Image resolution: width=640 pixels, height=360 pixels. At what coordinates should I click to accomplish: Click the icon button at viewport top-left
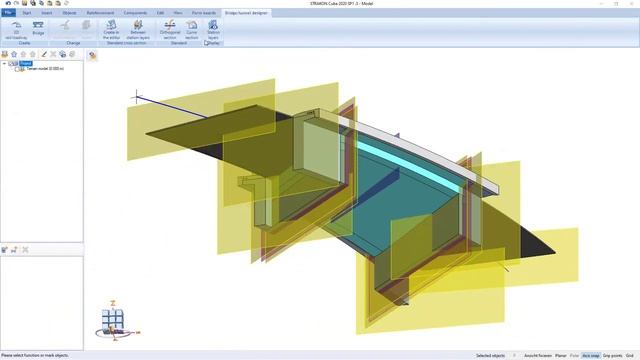click(x=93, y=56)
